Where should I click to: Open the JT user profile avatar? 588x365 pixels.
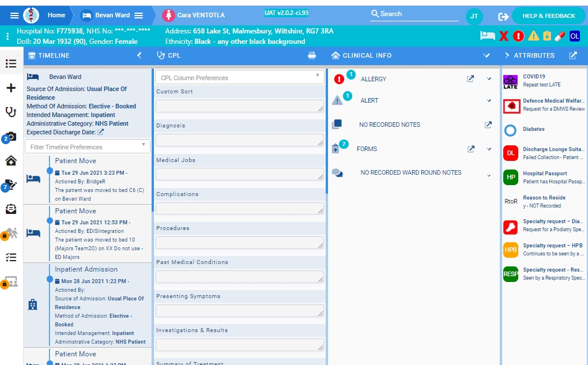(474, 16)
